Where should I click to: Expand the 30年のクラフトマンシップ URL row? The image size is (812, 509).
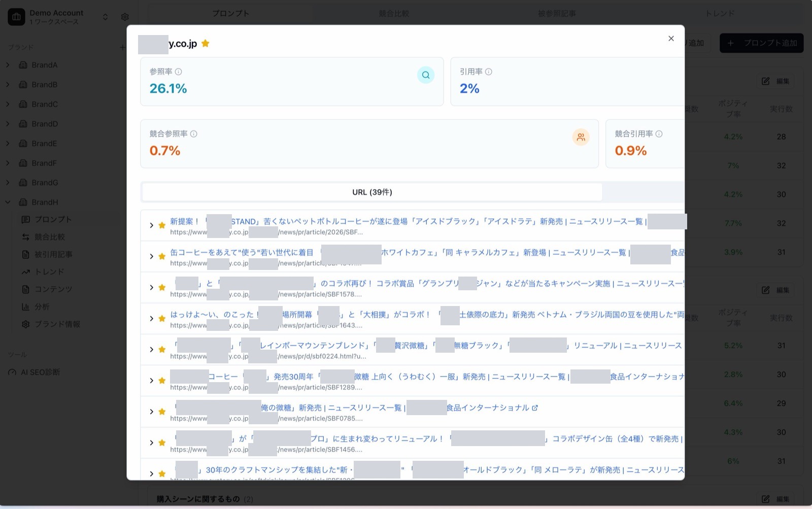click(x=151, y=473)
